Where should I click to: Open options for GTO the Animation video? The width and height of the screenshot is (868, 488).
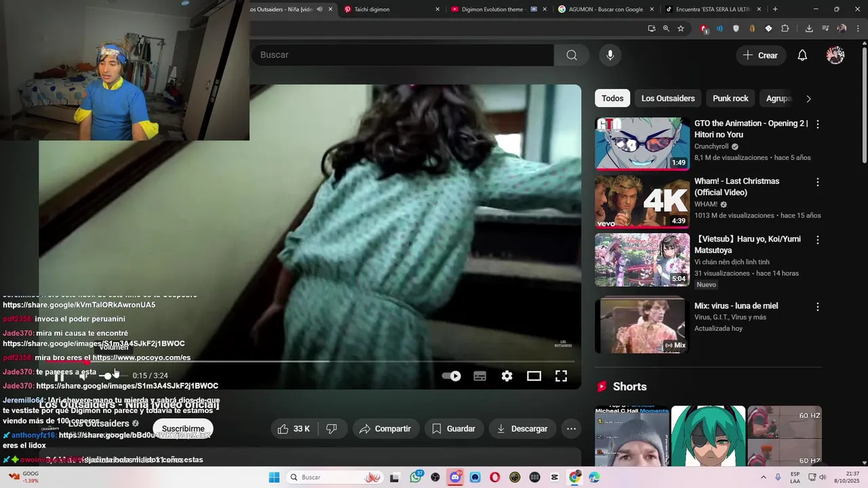(x=818, y=124)
